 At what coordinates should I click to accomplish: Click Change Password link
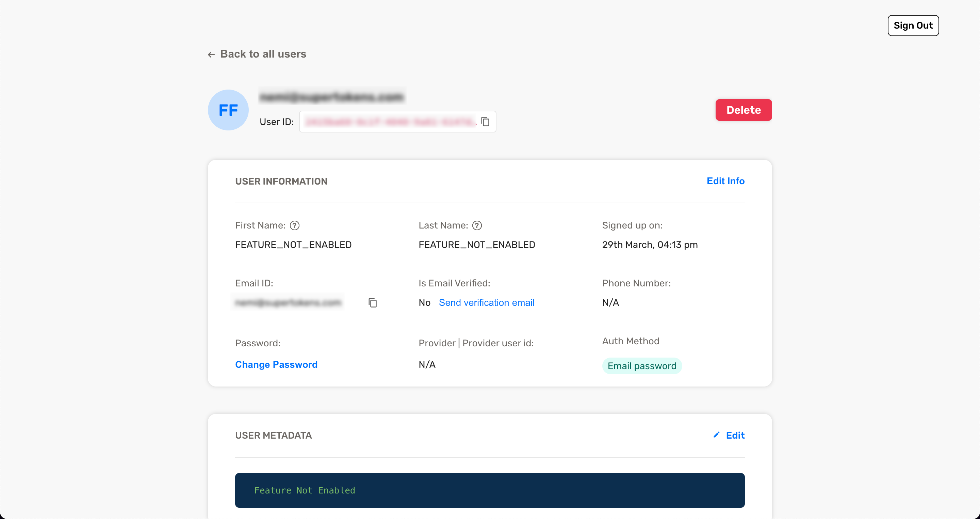(x=277, y=364)
